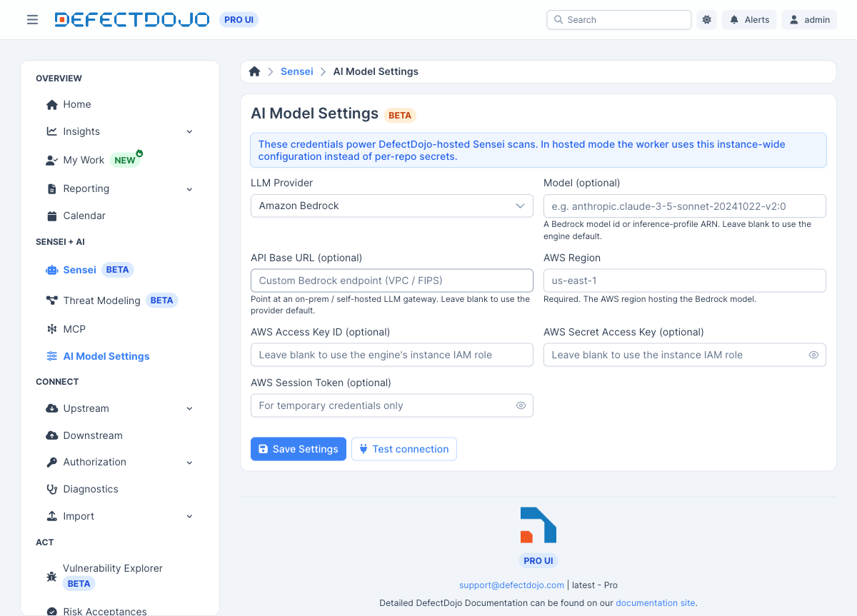Open Vulnerability Explorer in sidebar
This screenshot has width=857, height=616.
pos(120,576)
